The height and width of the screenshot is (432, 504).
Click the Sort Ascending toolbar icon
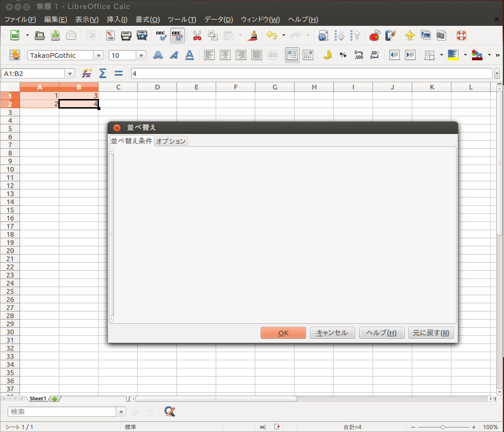340,36
